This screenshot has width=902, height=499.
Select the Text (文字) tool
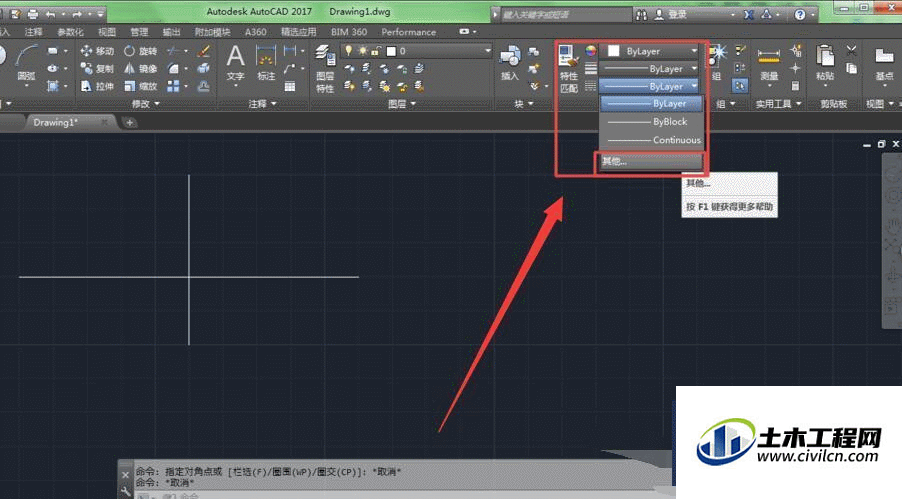[235, 63]
